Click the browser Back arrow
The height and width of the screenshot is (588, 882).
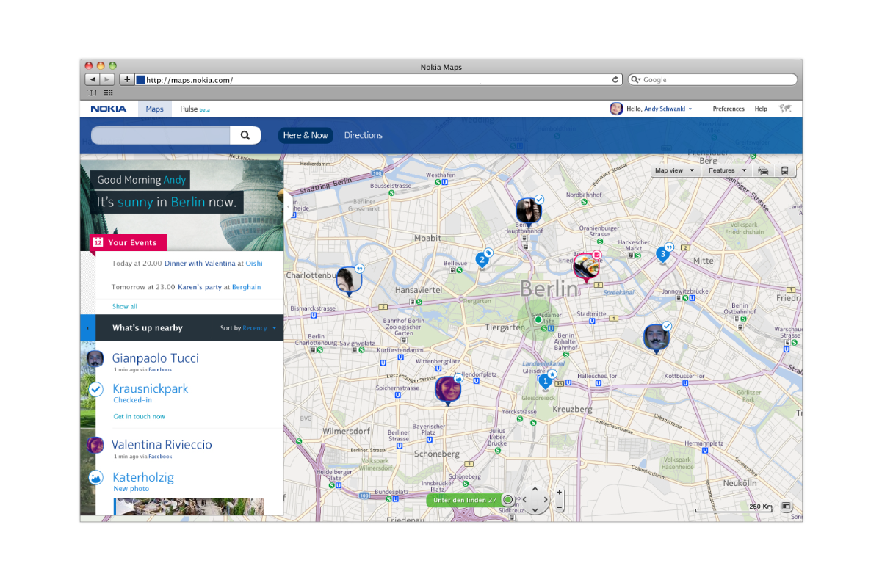click(x=92, y=79)
